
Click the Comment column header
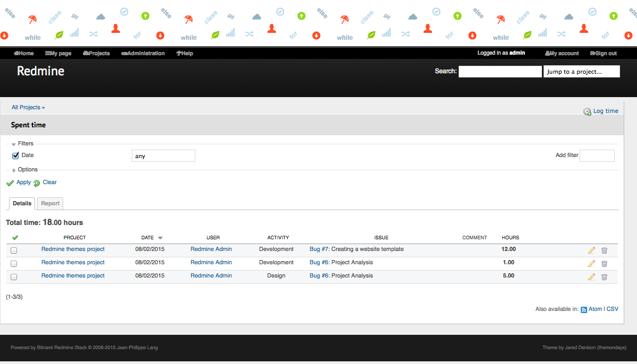pyautogui.click(x=475, y=238)
